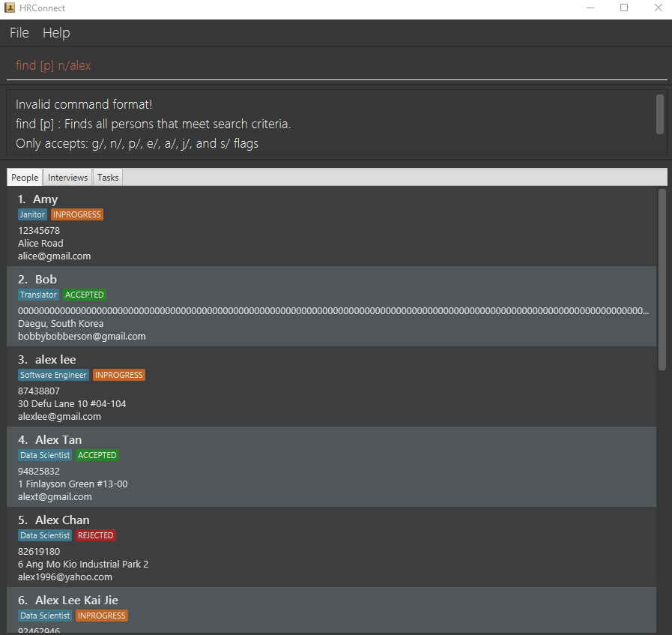Image resolution: width=672 pixels, height=635 pixels.
Task: Click address 6 Ang Mo Kio Industrial Park 2
Action: click(83, 564)
